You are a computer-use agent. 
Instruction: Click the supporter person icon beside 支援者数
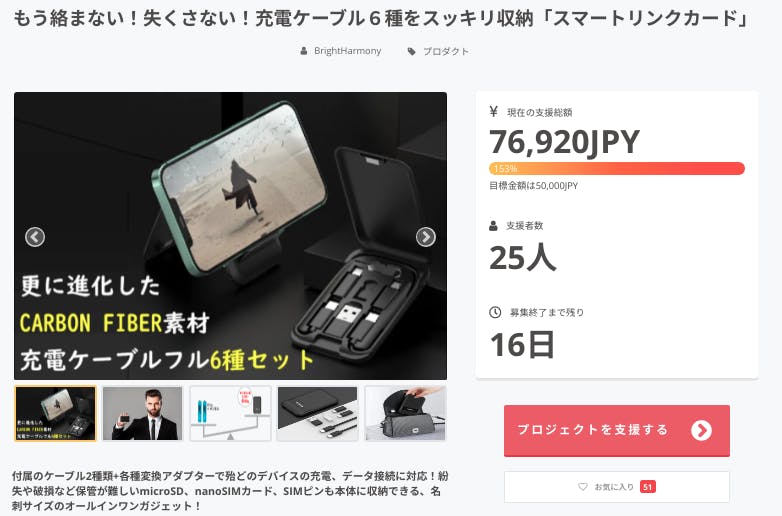pyautogui.click(x=493, y=226)
